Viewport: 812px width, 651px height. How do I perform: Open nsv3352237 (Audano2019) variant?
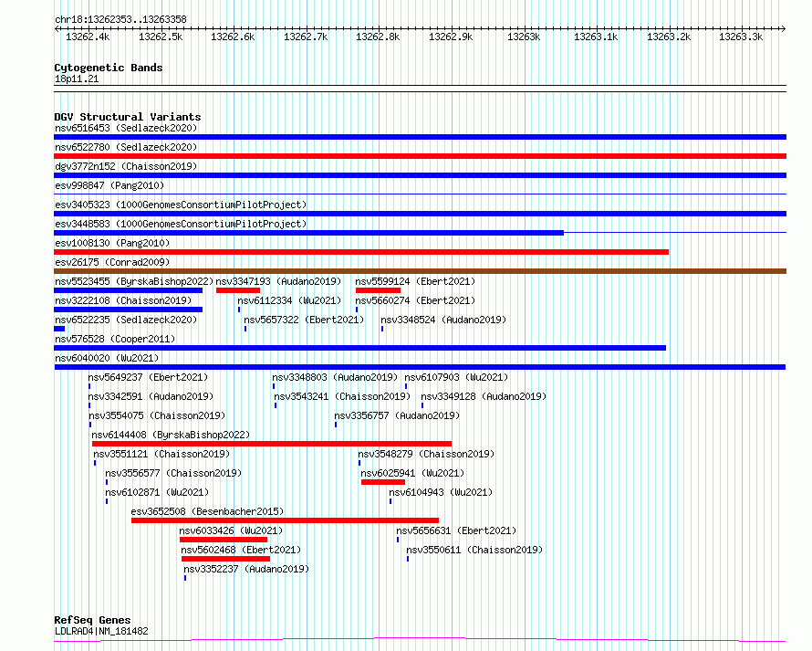[x=246, y=569]
